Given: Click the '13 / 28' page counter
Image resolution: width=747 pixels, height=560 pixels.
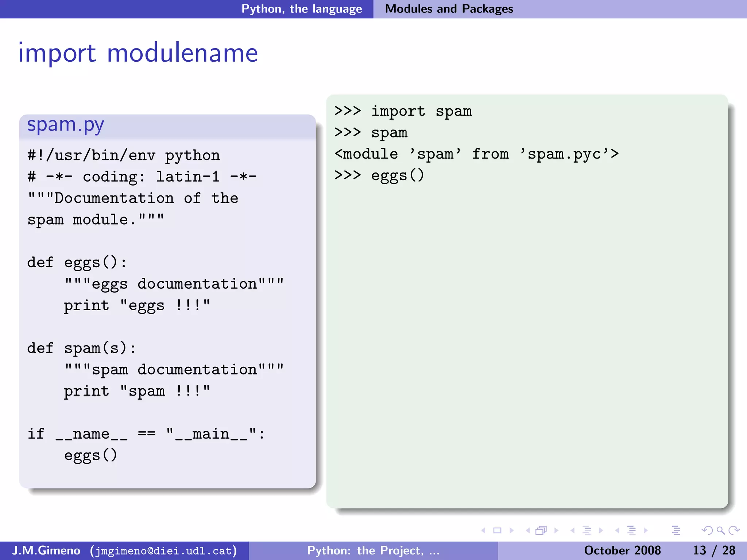Looking at the screenshot, I should click(714, 551).
